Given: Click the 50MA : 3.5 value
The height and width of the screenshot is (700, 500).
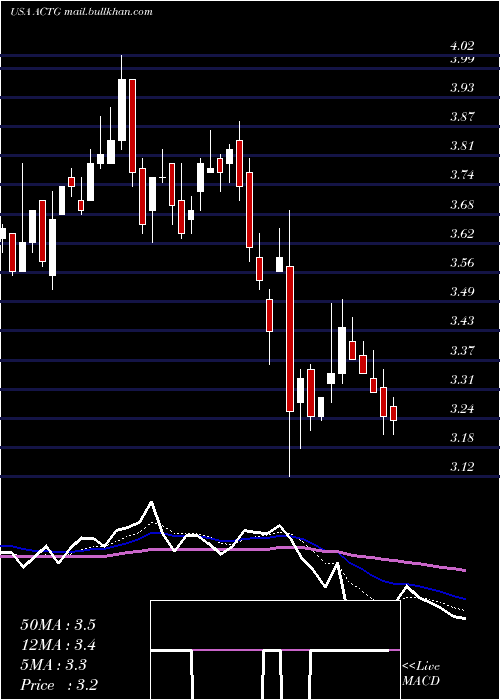Looking at the screenshot, I should point(58,625).
